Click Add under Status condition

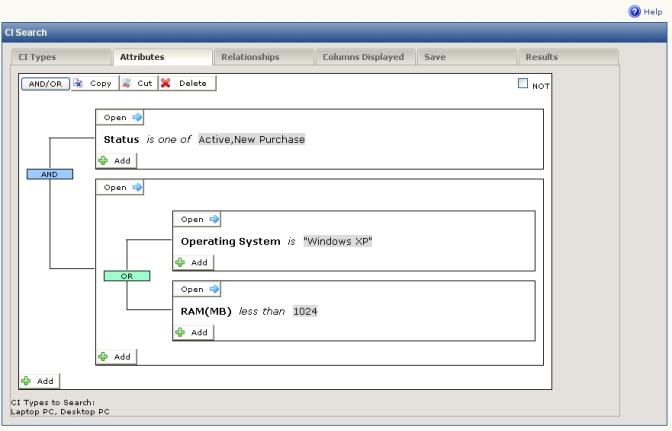click(x=116, y=160)
